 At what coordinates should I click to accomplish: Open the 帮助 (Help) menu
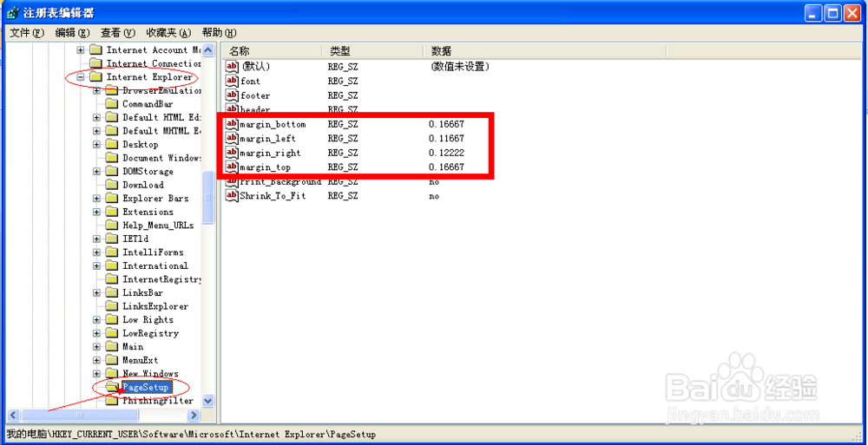point(220,33)
